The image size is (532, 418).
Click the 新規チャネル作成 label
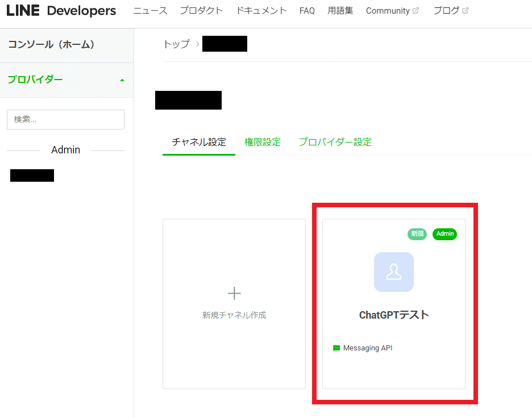[234, 315]
